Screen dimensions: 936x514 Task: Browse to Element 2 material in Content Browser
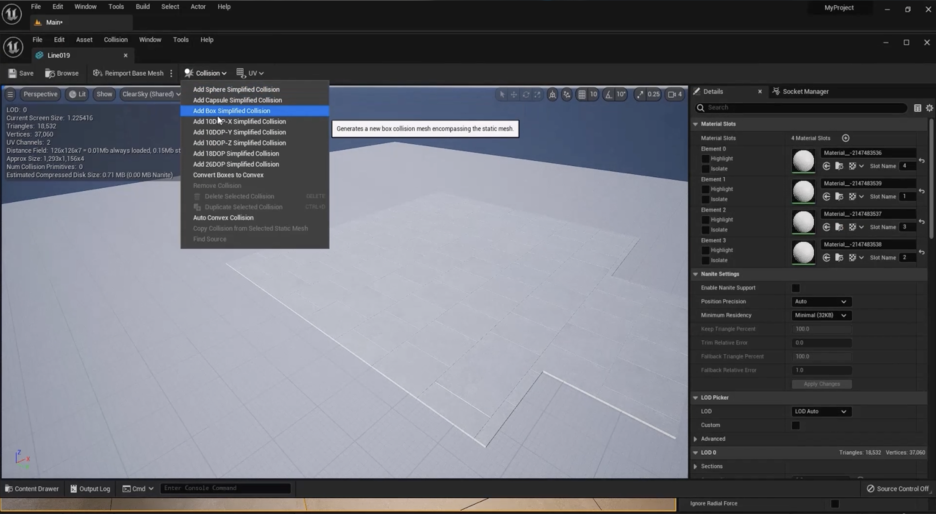pyautogui.click(x=839, y=227)
